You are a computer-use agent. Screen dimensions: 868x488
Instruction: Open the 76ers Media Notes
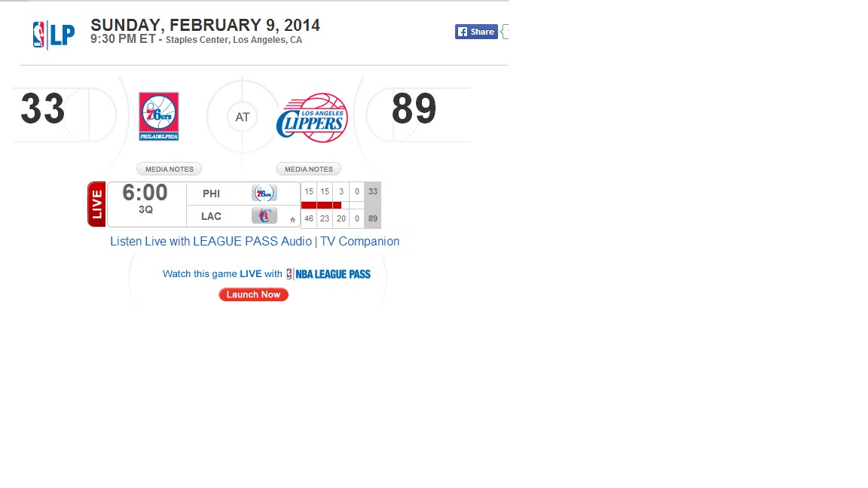170,169
